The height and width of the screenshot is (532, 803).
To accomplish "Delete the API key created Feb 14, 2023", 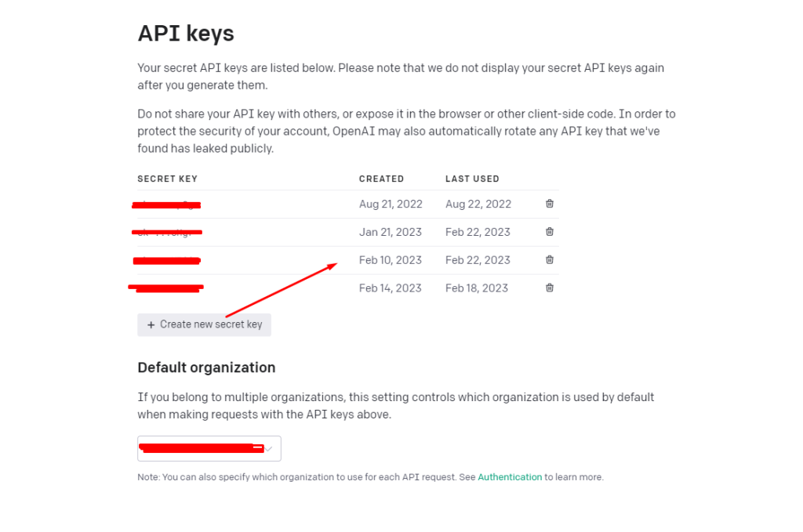I will pyautogui.click(x=549, y=288).
